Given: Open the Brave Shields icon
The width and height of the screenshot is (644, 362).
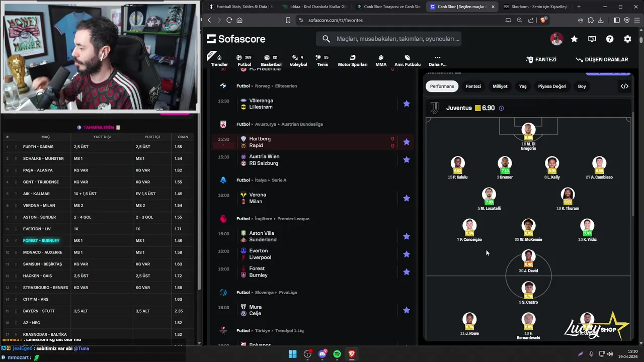Looking at the screenshot, I should coord(543,20).
